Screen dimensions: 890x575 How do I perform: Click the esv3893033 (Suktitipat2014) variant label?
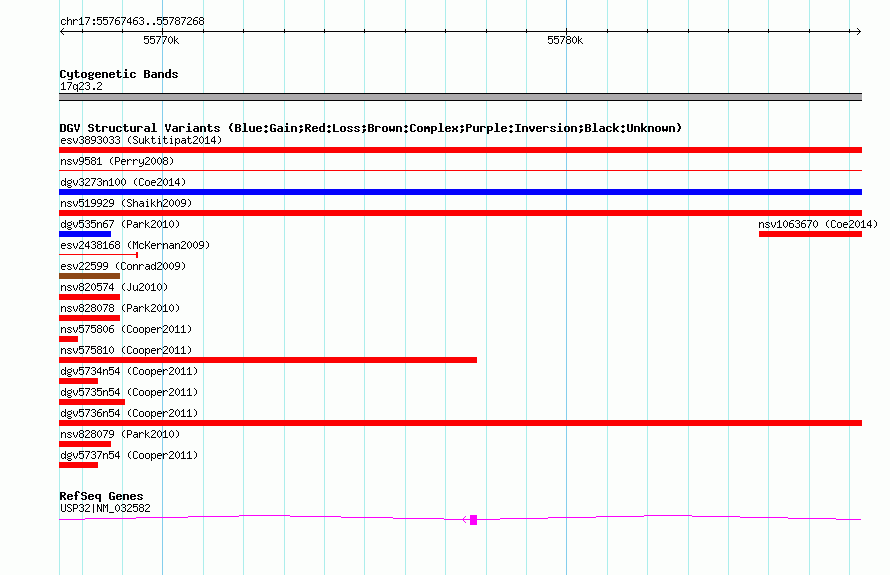(x=141, y=140)
